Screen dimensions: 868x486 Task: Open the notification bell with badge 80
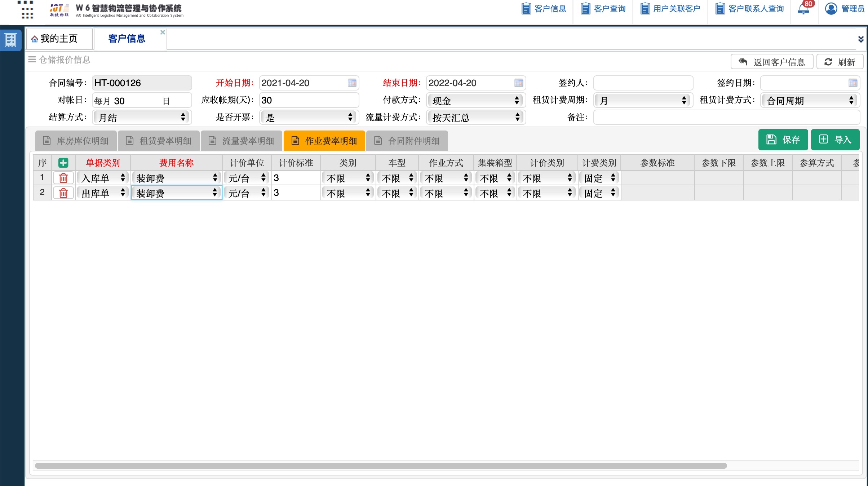(803, 9)
